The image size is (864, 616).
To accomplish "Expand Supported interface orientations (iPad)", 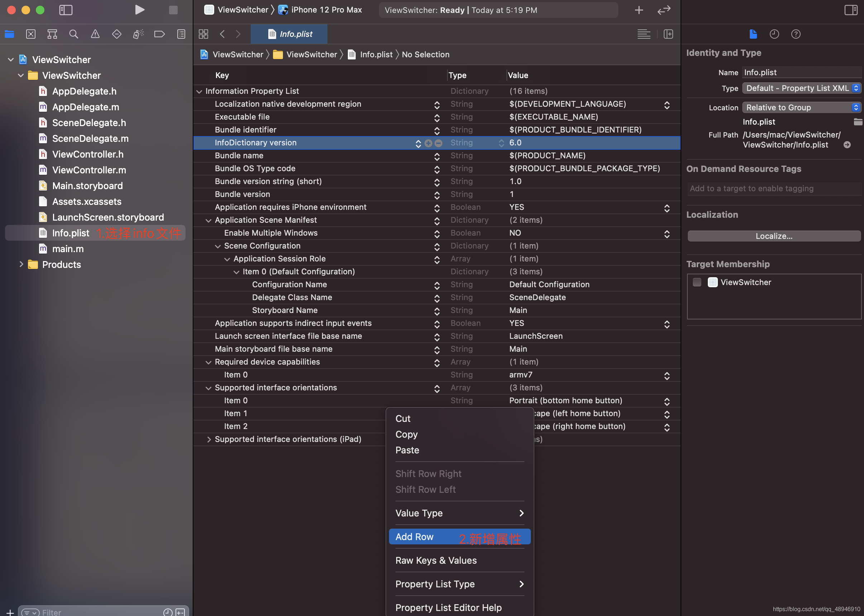I will (208, 439).
